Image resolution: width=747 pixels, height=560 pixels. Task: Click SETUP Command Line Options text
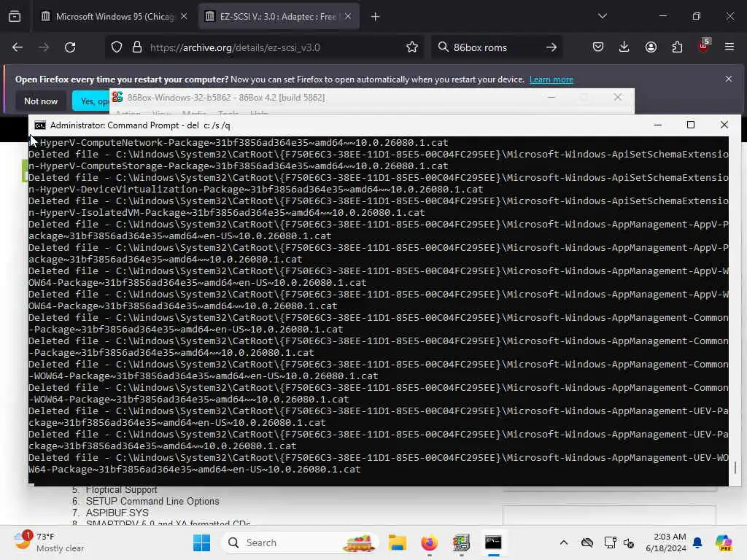(x=152, y=502)
